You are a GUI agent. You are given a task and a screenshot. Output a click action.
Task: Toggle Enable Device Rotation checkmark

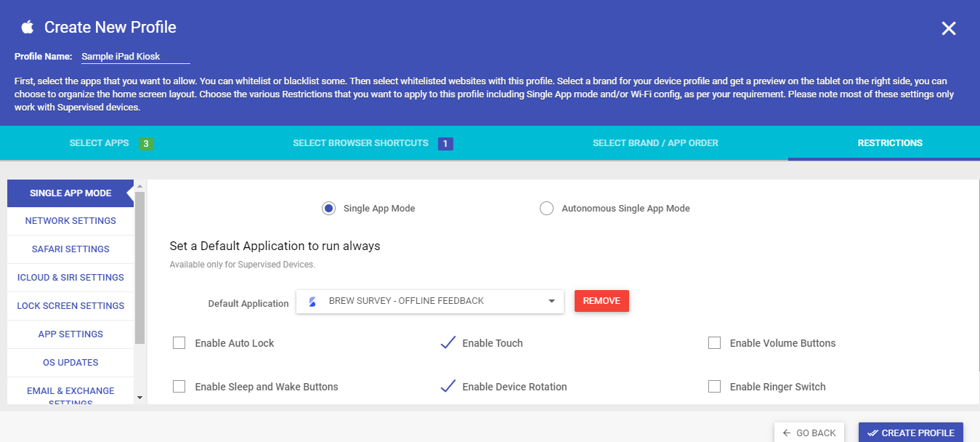click(448, 386)
